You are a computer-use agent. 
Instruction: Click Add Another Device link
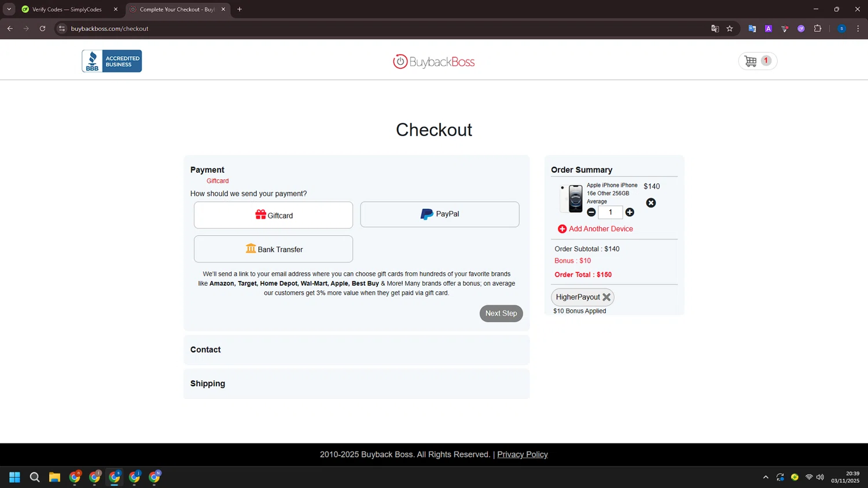(595, 229)
